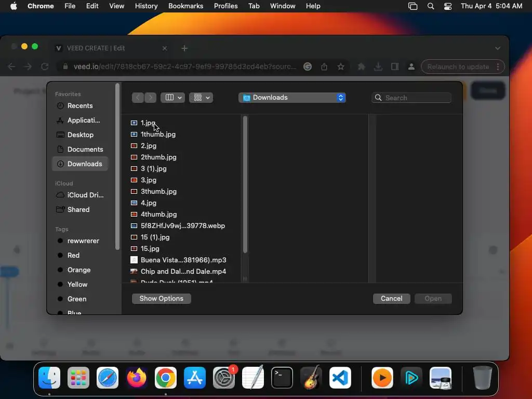The height and width of the screenshot is (399, 532).
Task: Click Show Options button
Action: [162, 299]
